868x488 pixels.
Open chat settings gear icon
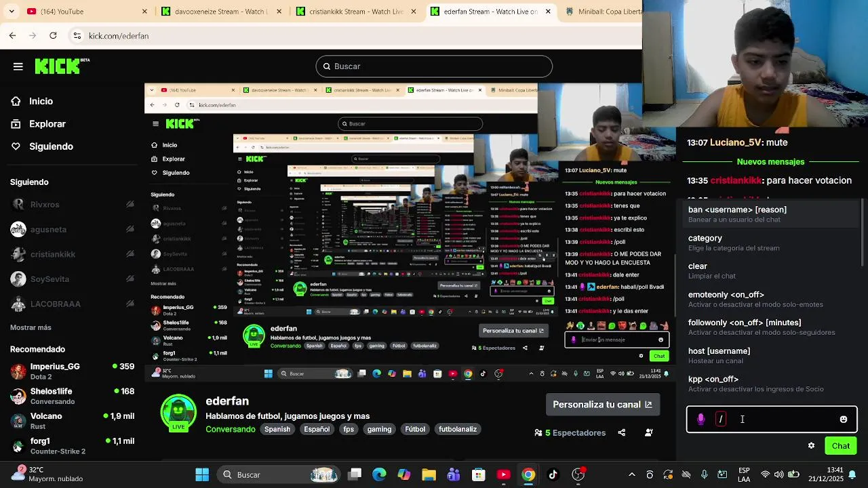click(x=811, y=445)
